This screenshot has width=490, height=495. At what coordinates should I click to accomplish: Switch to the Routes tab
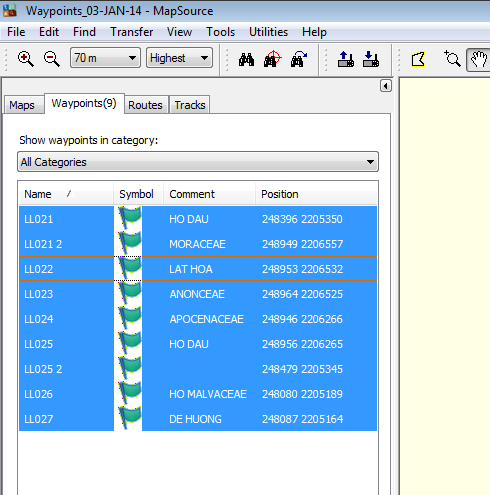coord(145,105)
